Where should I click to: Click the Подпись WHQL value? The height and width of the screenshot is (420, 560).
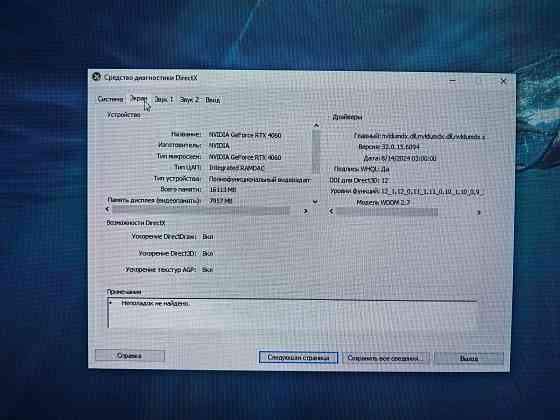385,169
